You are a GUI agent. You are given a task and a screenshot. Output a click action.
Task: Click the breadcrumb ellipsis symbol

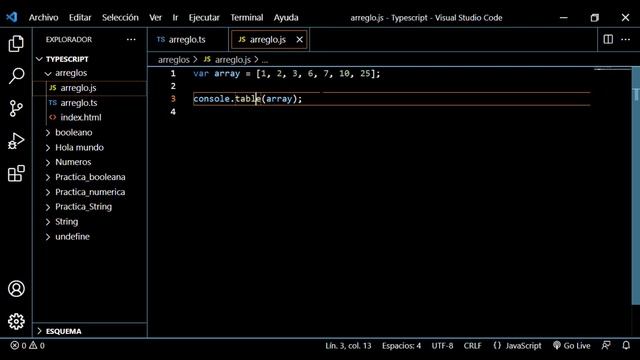[265, 60]
